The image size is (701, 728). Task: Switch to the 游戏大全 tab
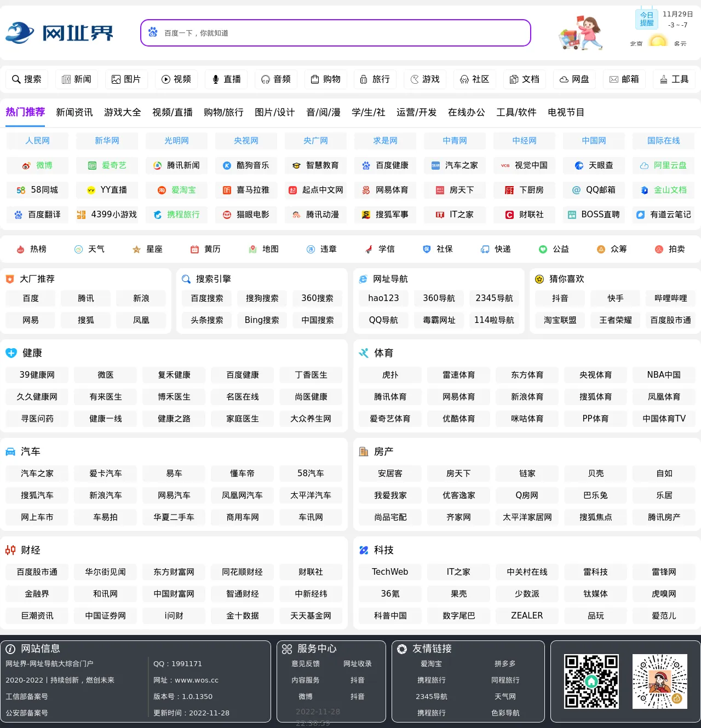tap(123, 112)
